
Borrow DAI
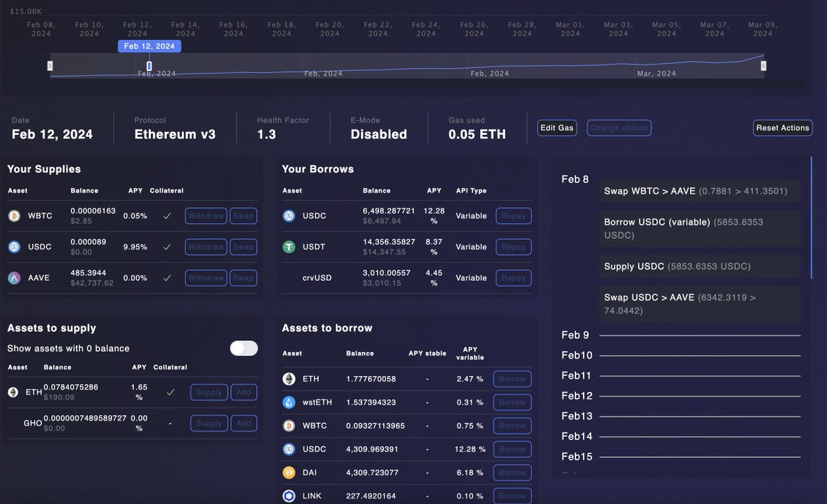[512, 473]
